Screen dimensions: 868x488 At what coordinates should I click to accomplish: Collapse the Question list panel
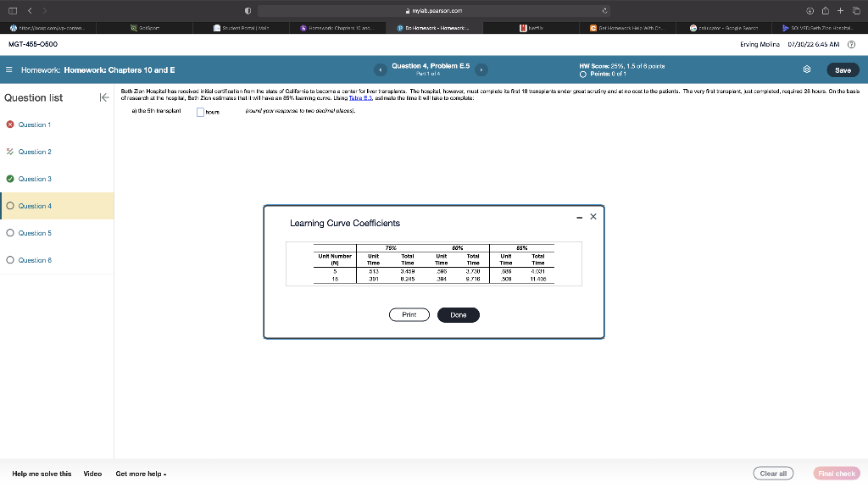point(104,97)
